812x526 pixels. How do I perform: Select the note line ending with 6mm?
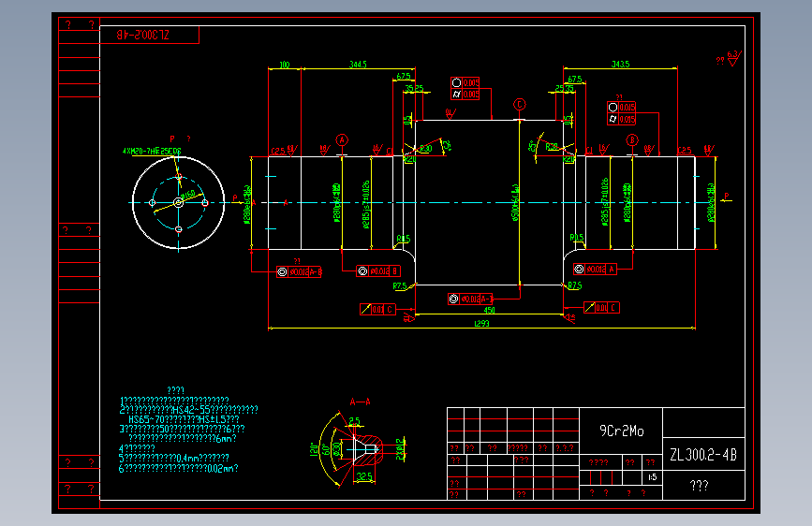point(183,438)
